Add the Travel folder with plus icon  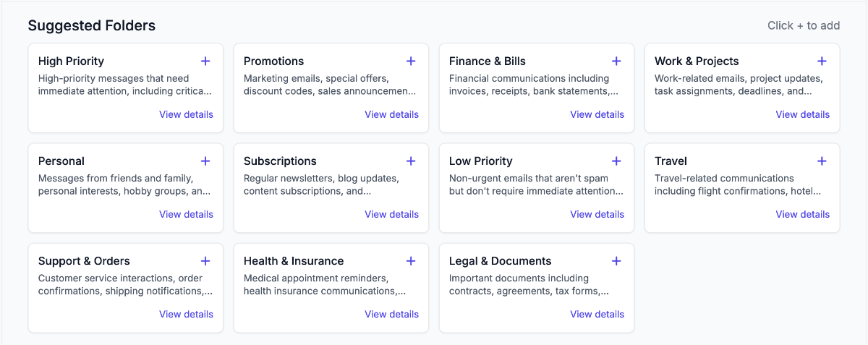coord(822,161)
